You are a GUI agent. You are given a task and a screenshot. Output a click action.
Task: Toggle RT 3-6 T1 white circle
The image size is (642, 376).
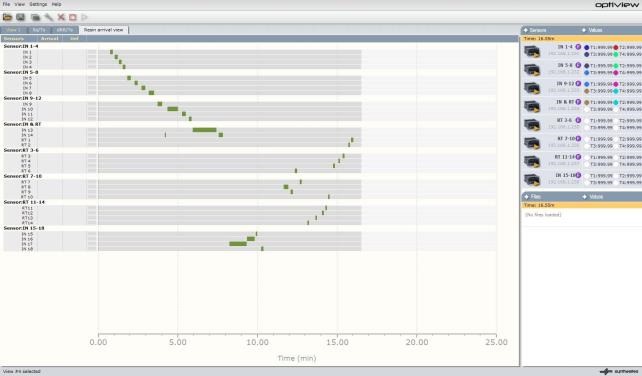tap(586, 121)
